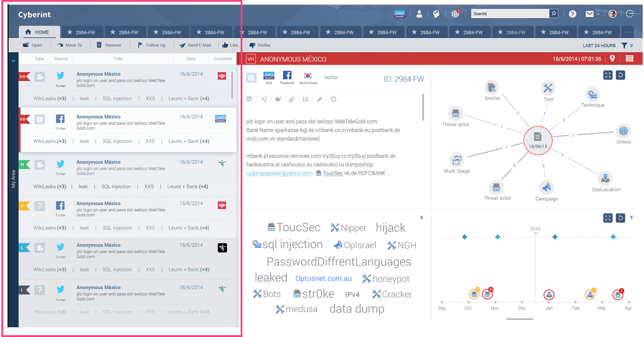Click the orange timeline marker with badge 17
Image resolution: width=644 pixels, height=337 pixels.
474,294
